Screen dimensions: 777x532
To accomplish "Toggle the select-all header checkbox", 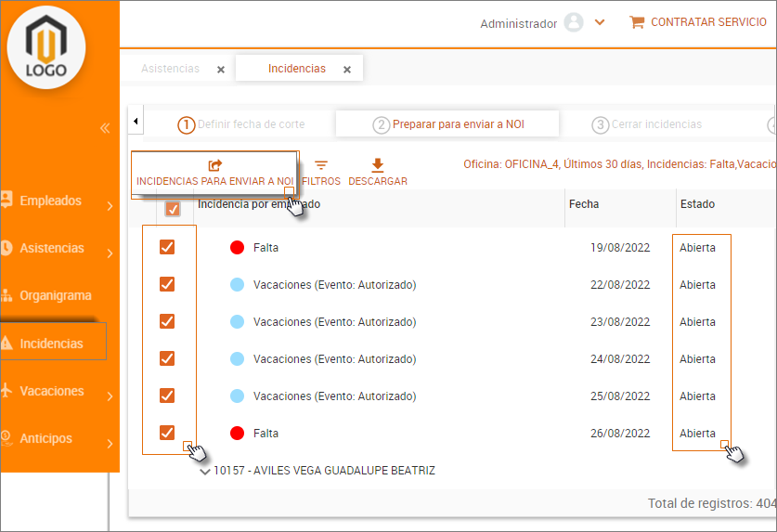I will click(x=173, y=209).
